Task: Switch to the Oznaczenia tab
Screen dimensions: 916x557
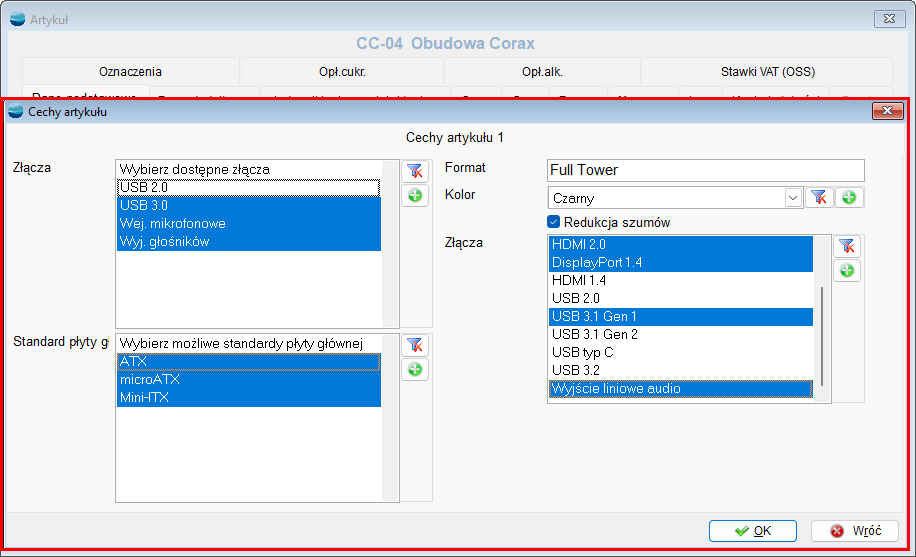Action: pos(130,72)
